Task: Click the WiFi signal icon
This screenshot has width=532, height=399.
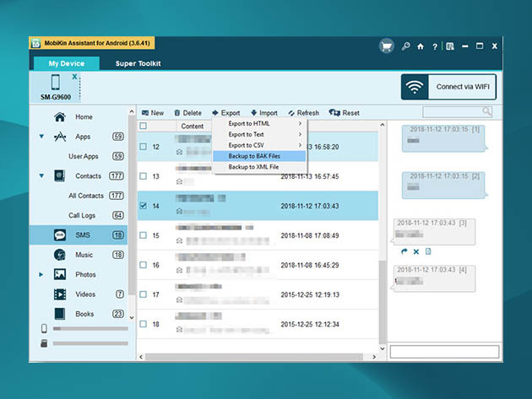Action: pyautogui.click(x=415, y=87)
